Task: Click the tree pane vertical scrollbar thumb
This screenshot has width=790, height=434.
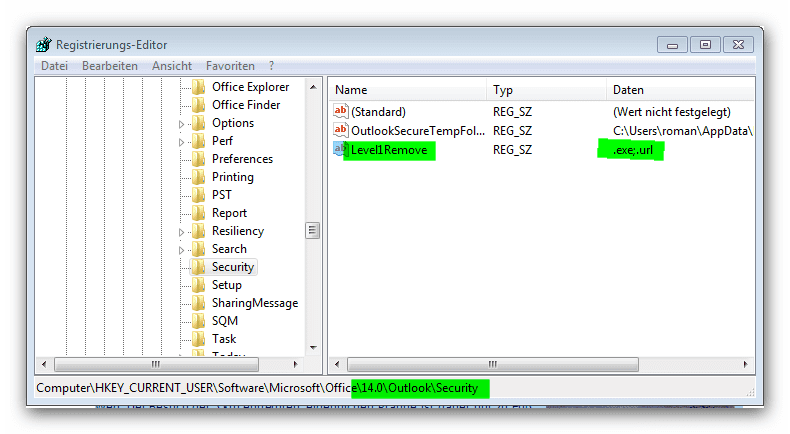Action: (312, 230)
